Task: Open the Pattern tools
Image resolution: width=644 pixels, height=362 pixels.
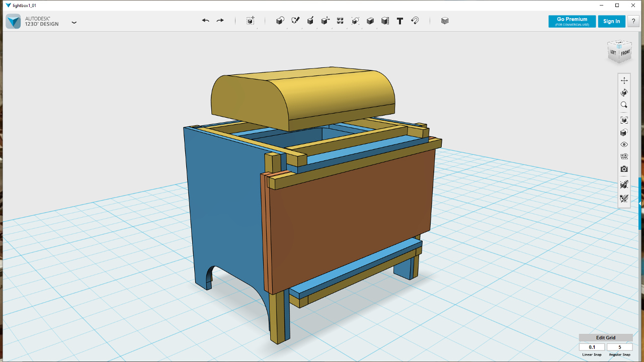Action: [340, 21]
